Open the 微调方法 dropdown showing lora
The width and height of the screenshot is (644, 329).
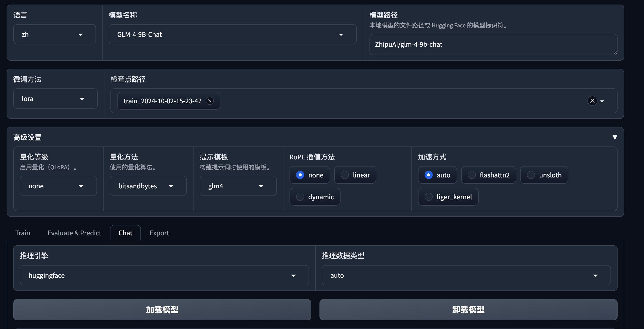coord(55,98)
